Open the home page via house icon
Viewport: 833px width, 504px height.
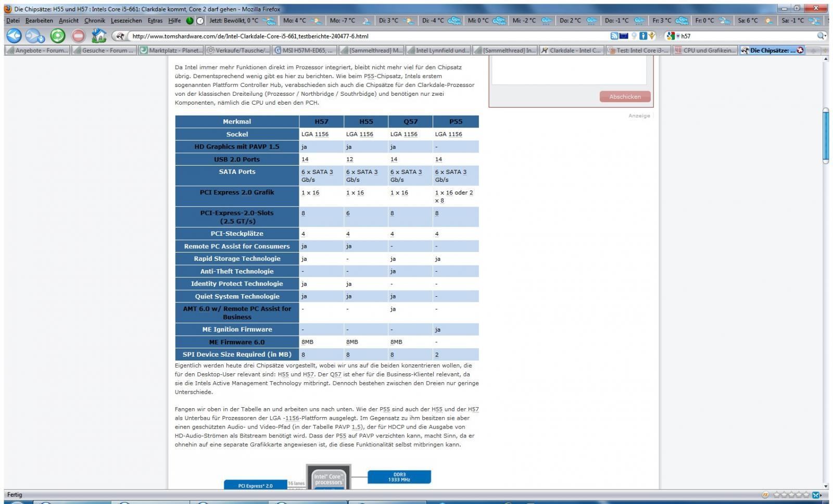pyautogui.click(x=98, y=35)
